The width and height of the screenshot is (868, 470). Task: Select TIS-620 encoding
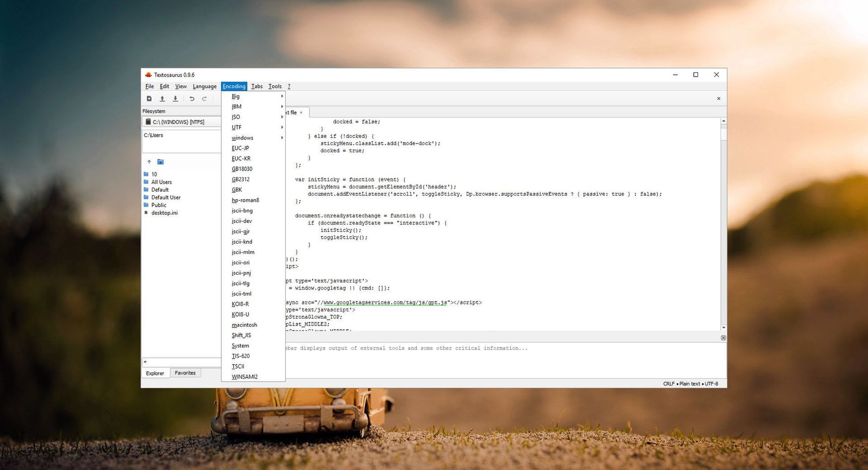point(253,356)
